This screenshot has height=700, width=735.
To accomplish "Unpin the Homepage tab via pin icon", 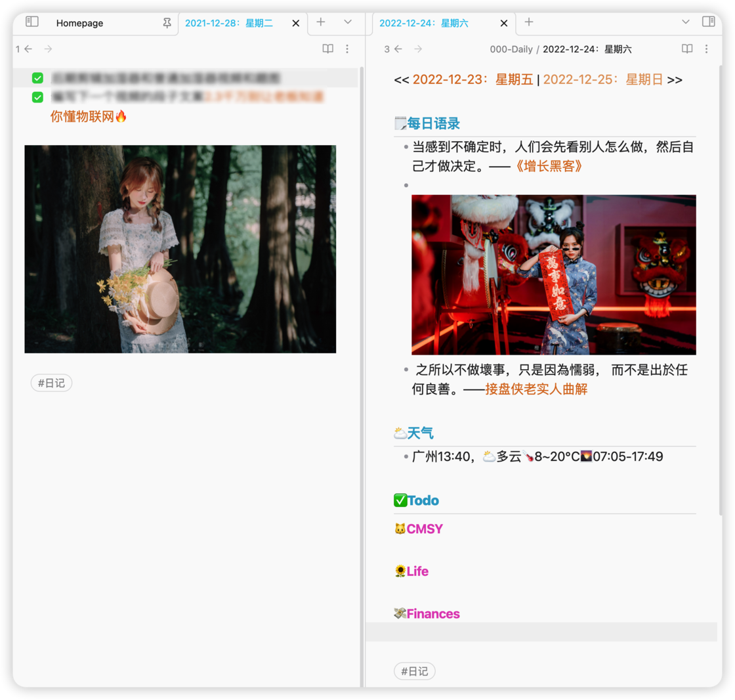I will pyautogui.click(x=167, y=22).
